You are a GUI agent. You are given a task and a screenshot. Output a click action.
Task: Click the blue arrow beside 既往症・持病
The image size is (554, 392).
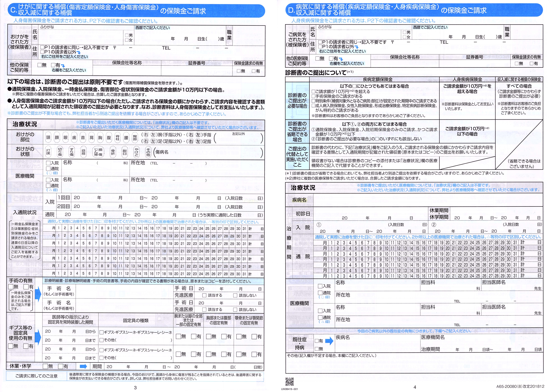coord(329,341)
